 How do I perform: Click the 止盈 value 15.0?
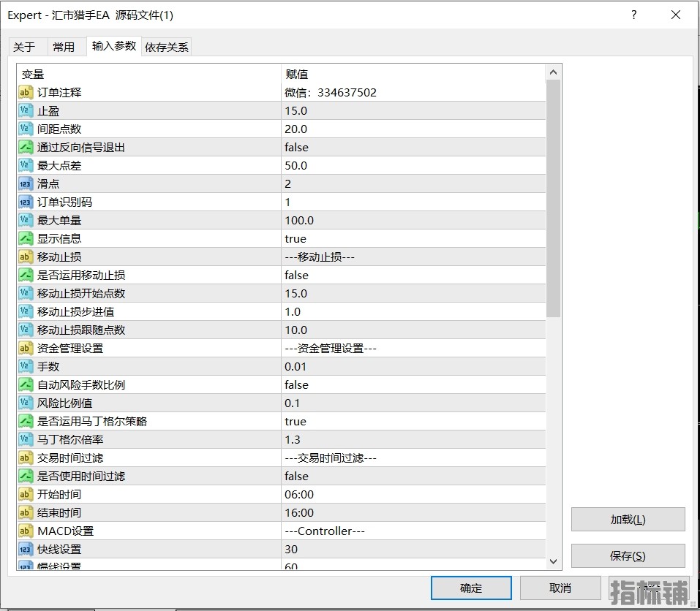[x=296, y=110]
